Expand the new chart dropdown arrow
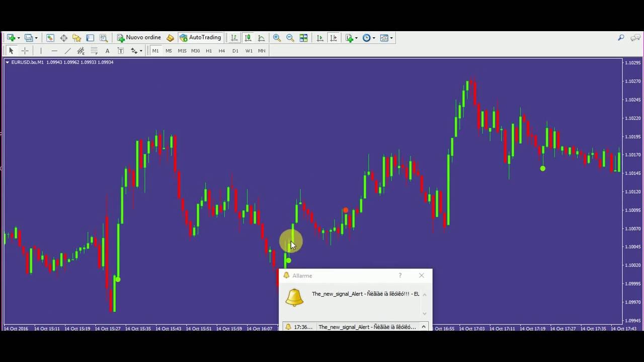 click(x=18, y=38)
